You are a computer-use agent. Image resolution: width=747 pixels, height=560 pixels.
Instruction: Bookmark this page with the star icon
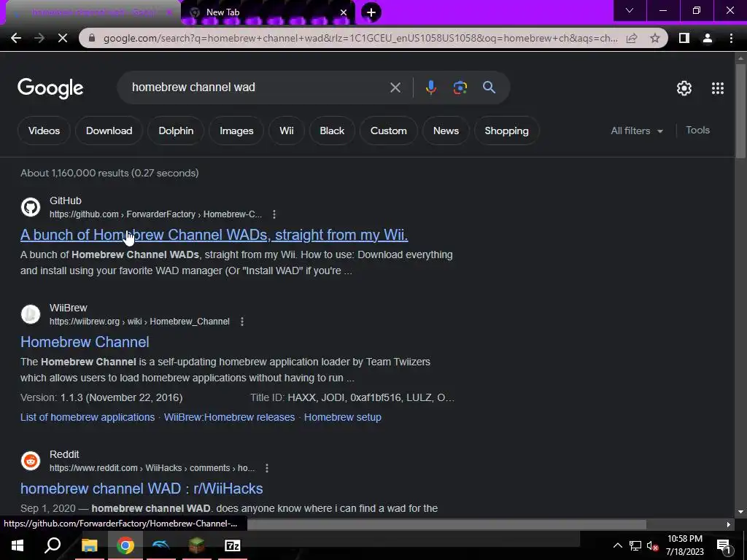pos(655,38)
